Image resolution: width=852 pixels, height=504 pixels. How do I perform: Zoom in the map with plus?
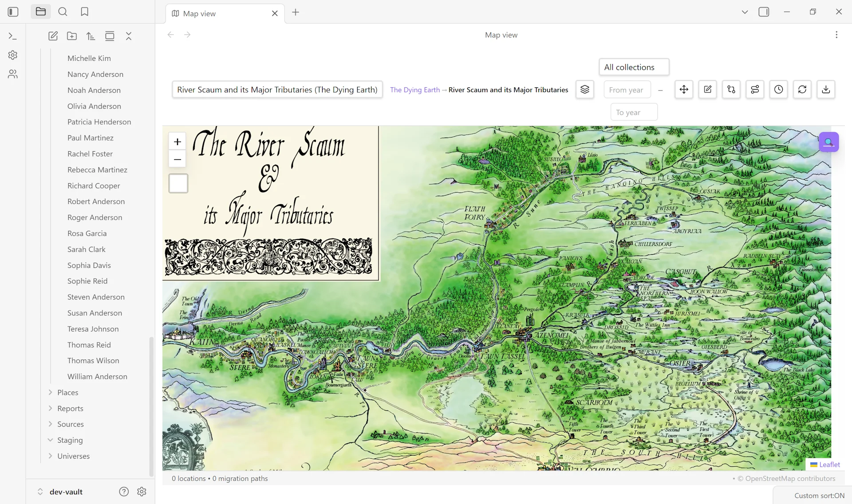(177, 142)
